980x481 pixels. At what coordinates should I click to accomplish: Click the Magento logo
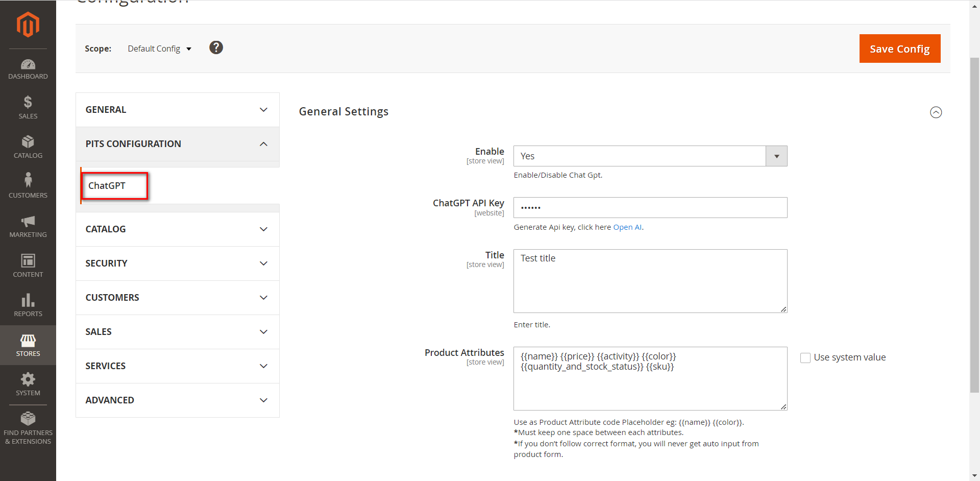click(28, 25)
